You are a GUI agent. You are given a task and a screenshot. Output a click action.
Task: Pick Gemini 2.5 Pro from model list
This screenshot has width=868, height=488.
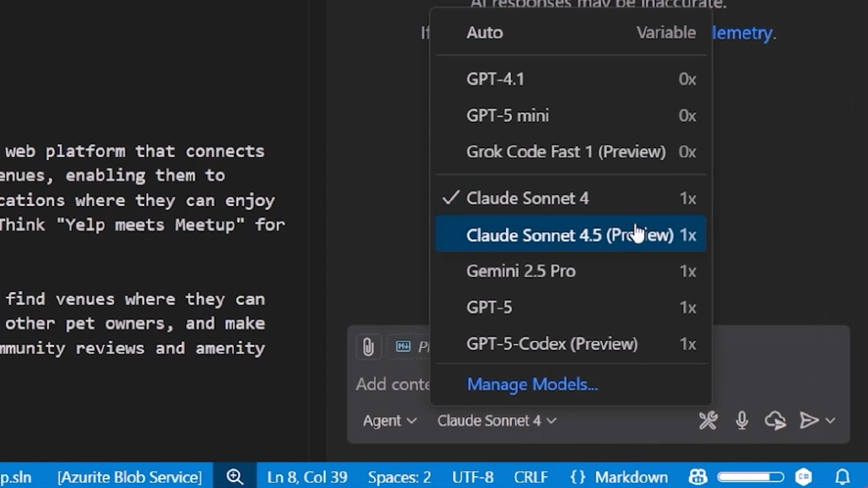(x=521, y=271)
